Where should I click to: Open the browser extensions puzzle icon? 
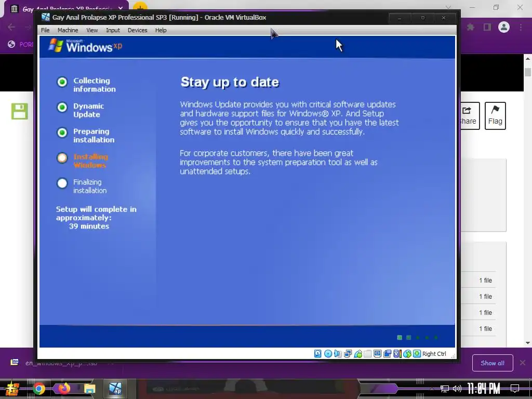click(x=470, y=27)
